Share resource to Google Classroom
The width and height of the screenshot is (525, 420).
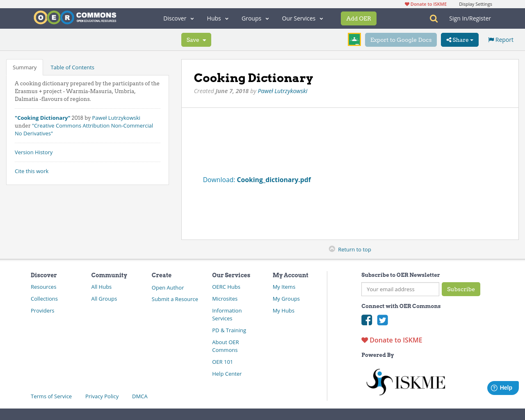tap(354, 39)
